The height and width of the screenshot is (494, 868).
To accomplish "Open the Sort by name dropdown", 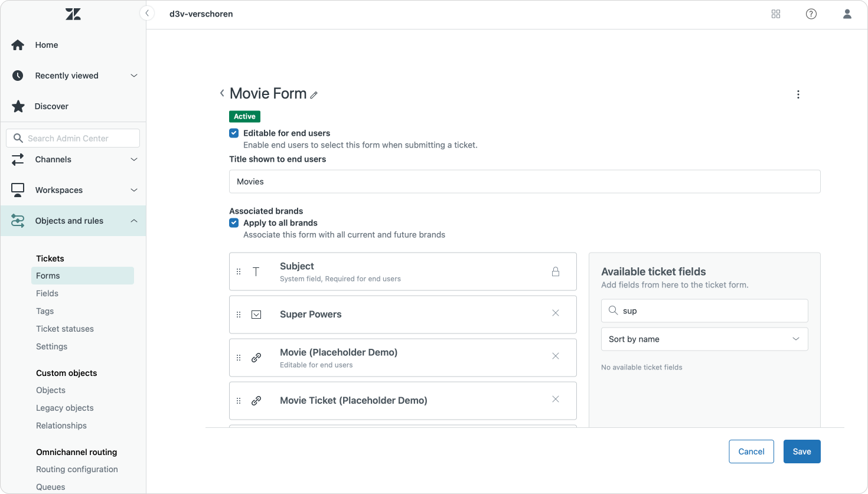I will [x=704, y=339].
